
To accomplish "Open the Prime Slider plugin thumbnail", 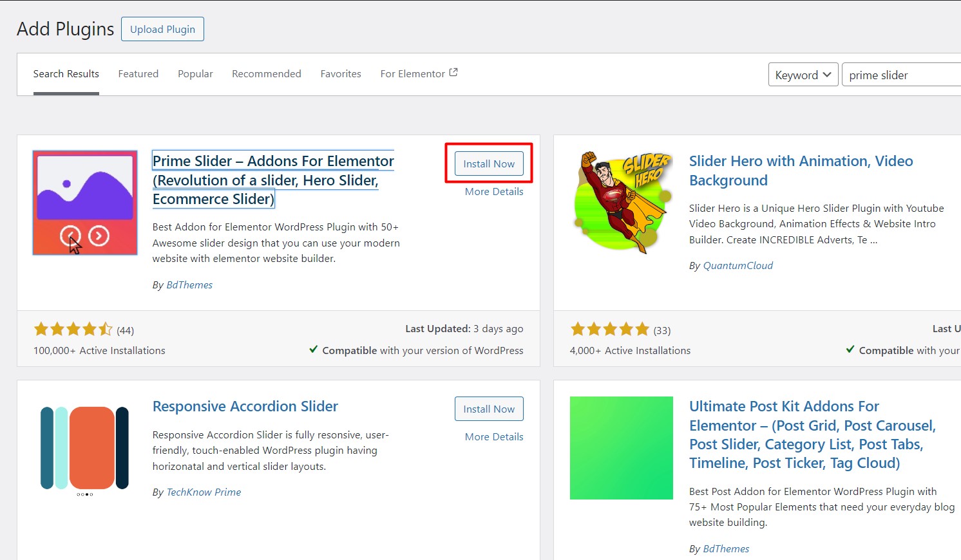I will pos(85,203).
